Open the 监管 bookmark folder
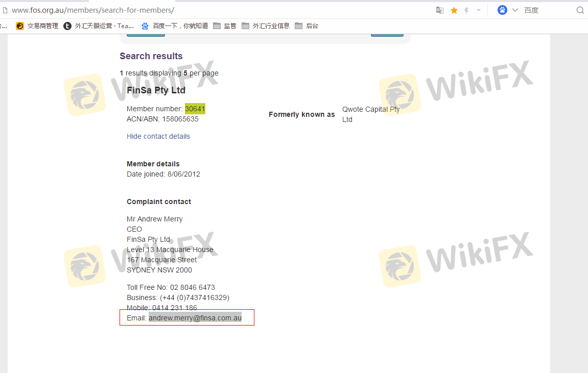 point(225,26)
